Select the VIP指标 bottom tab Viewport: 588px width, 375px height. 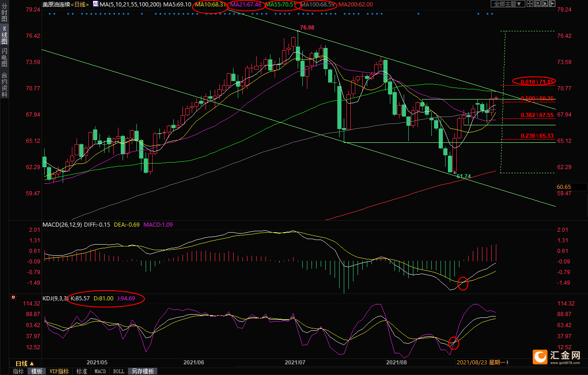(59, 371)
